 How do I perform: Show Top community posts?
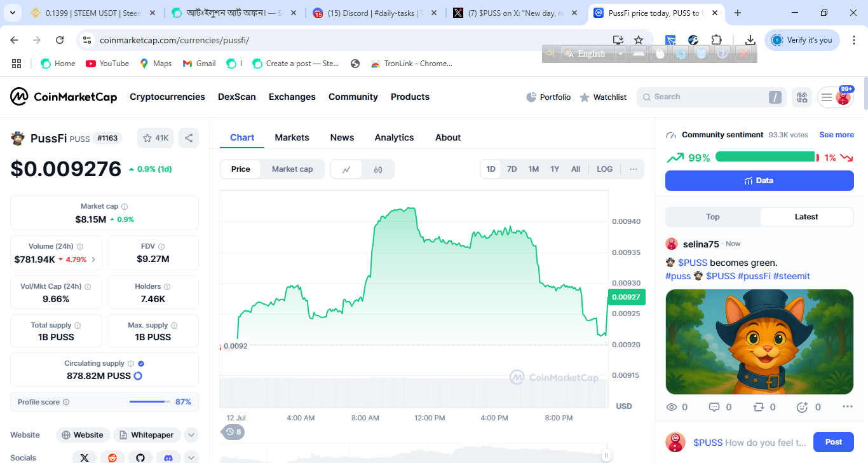point(713,217)
